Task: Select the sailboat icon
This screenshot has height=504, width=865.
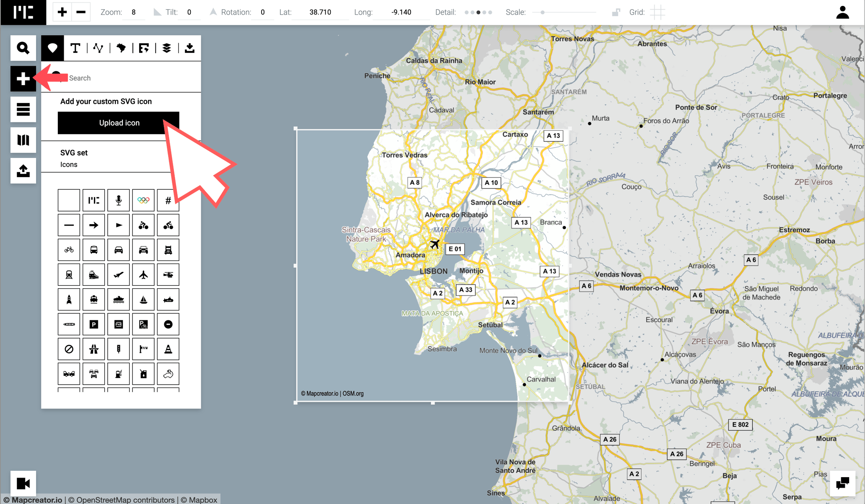Action: click(x=143, y=300)
